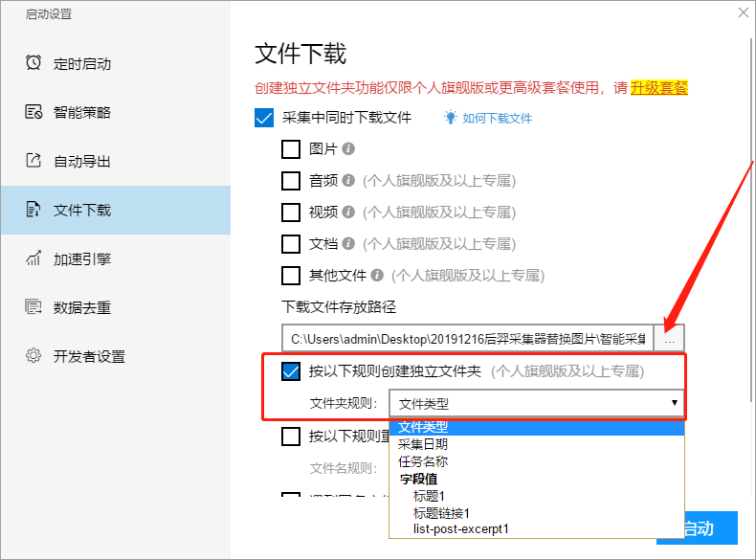Click the 加速引擎 chart icon
This screenshot has width=756, height=560.
33,258
